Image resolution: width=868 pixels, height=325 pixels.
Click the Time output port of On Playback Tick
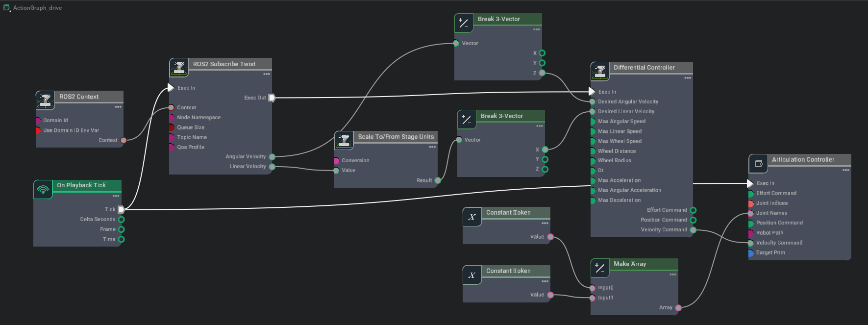121,239
